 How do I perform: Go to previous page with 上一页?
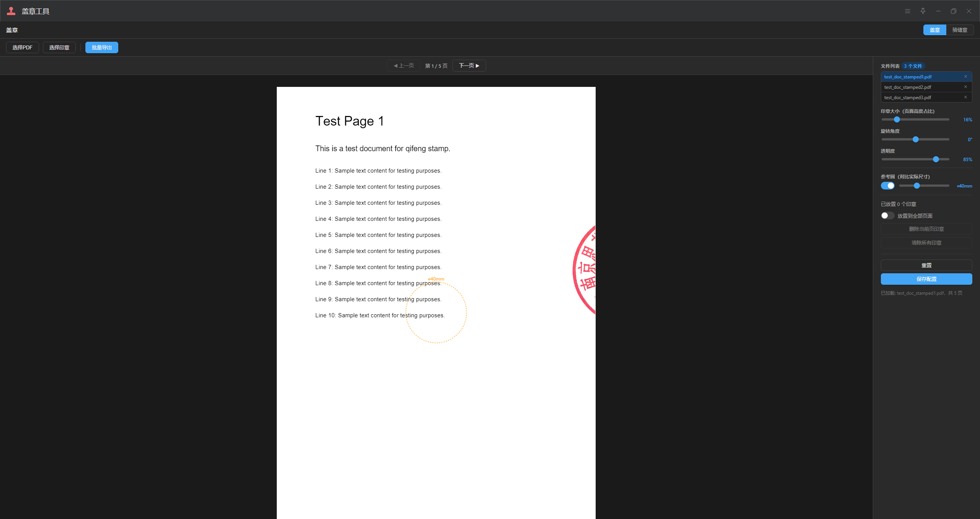pyautogui.click(x=403, y=66)
